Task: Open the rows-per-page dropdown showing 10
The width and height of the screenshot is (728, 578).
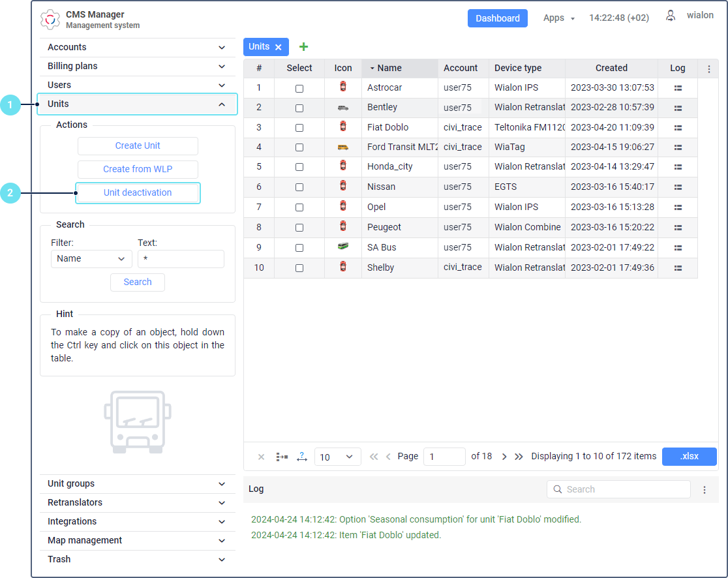Action: point(337,457)
